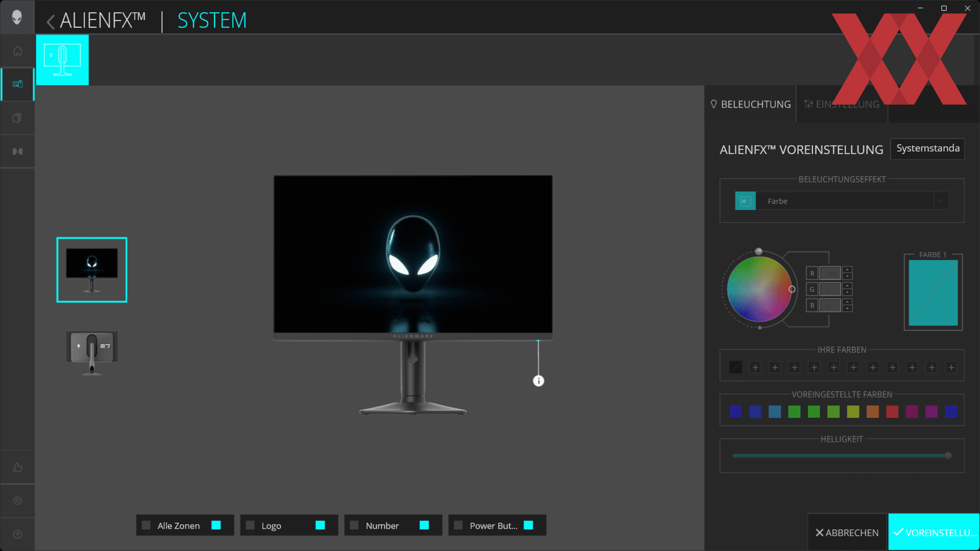This screenshot has width=980, height=551.
Task: Click the Farbe effect icon
Action: coord(745,201)
